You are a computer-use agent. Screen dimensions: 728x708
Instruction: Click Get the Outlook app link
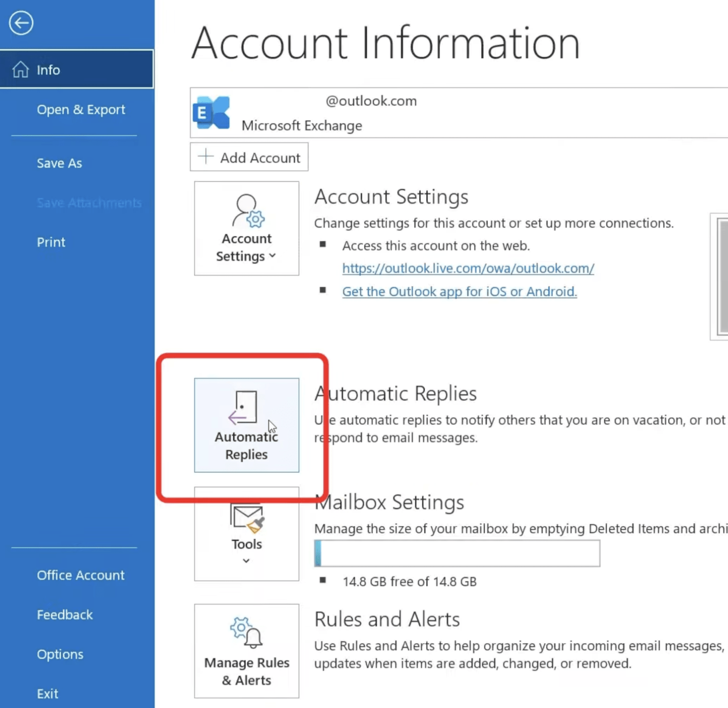tap(459, 291)
